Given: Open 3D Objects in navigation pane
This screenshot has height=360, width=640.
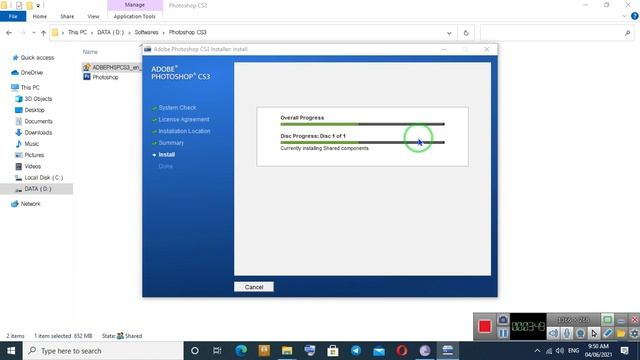Looking at the screenshot, I should (x=38, y=99).
